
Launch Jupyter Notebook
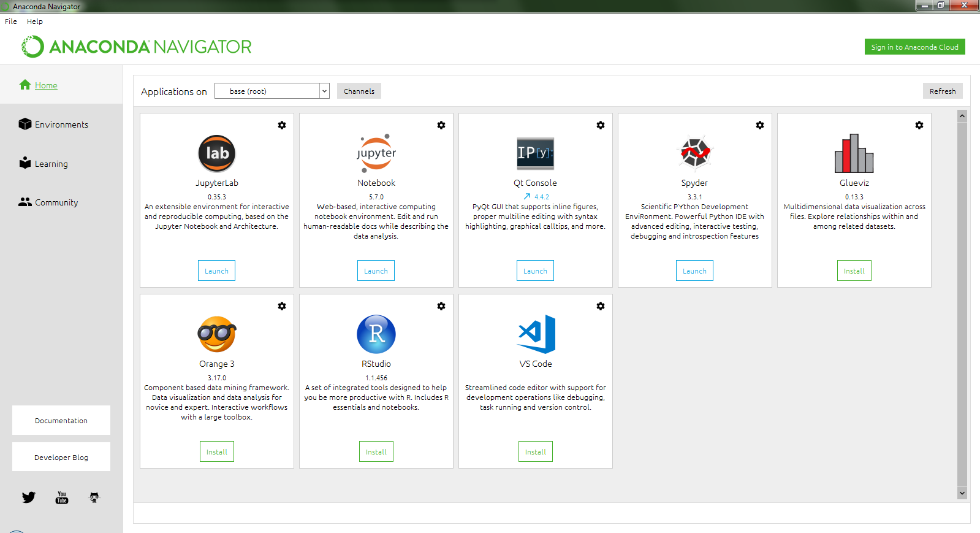(376, 270)
